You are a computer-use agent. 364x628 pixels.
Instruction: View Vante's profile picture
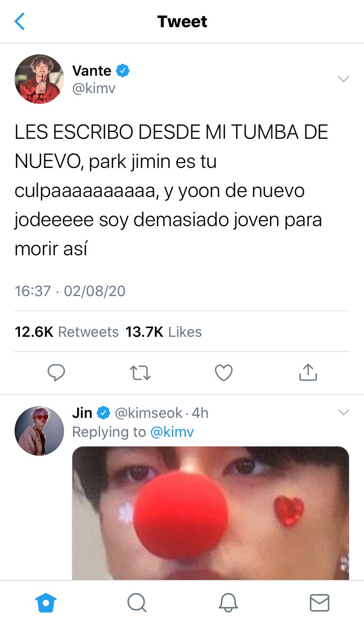point(39,79)
